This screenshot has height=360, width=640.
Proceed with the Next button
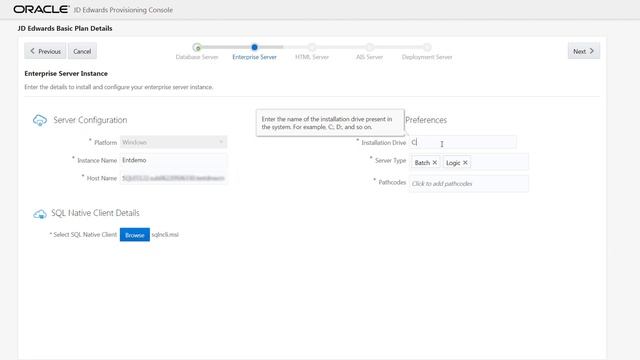click(584, 51)
